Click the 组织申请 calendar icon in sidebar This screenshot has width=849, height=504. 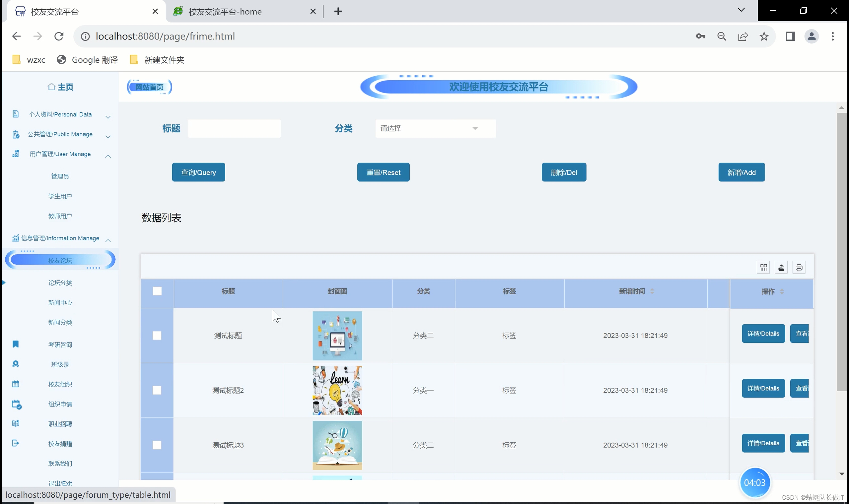pyautogui.click(x=16, y=404)
